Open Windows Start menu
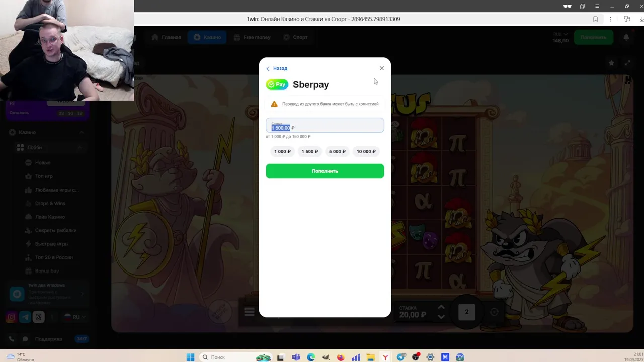The image size is (644, 362). coord(190,357)
